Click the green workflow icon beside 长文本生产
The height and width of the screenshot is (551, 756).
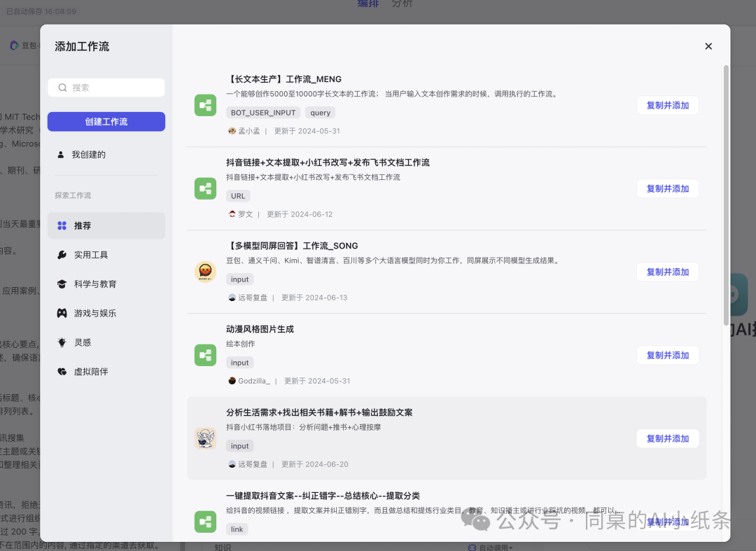[205, 105]
